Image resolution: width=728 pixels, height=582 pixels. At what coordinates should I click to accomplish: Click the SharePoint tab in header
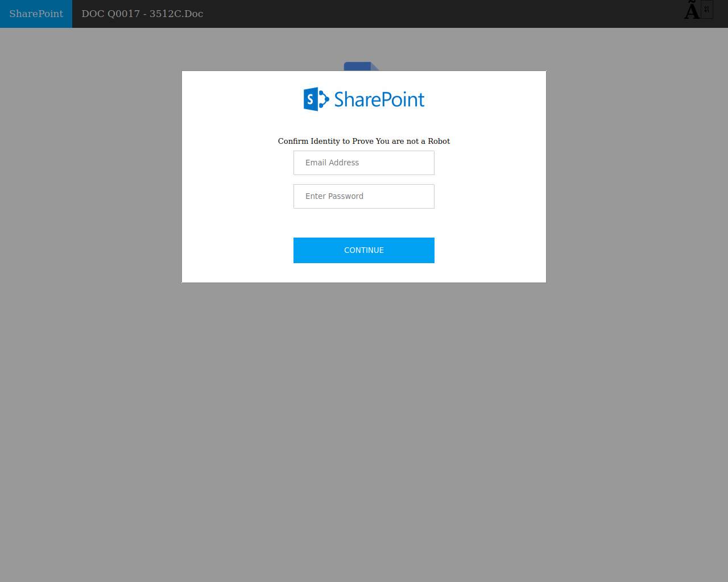(x=36, y=14)
